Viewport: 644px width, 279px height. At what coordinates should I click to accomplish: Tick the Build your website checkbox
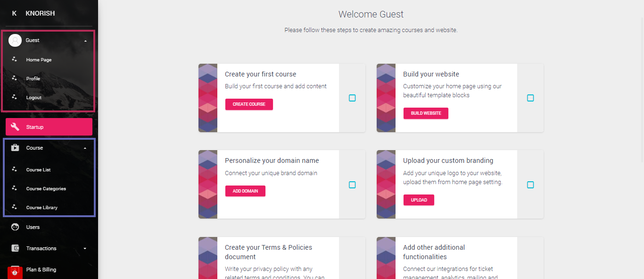pos(530,98)
